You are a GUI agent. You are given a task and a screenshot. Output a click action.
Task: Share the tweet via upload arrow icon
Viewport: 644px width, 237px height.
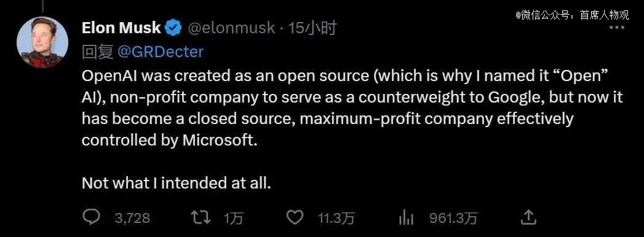(x=528, y=217)
